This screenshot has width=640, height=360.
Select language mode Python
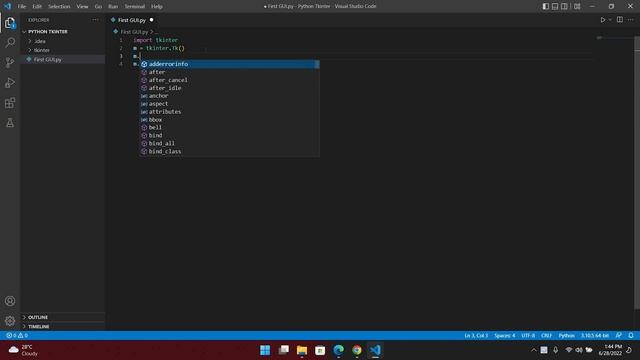pyautogui.click(x=566, y=335)
